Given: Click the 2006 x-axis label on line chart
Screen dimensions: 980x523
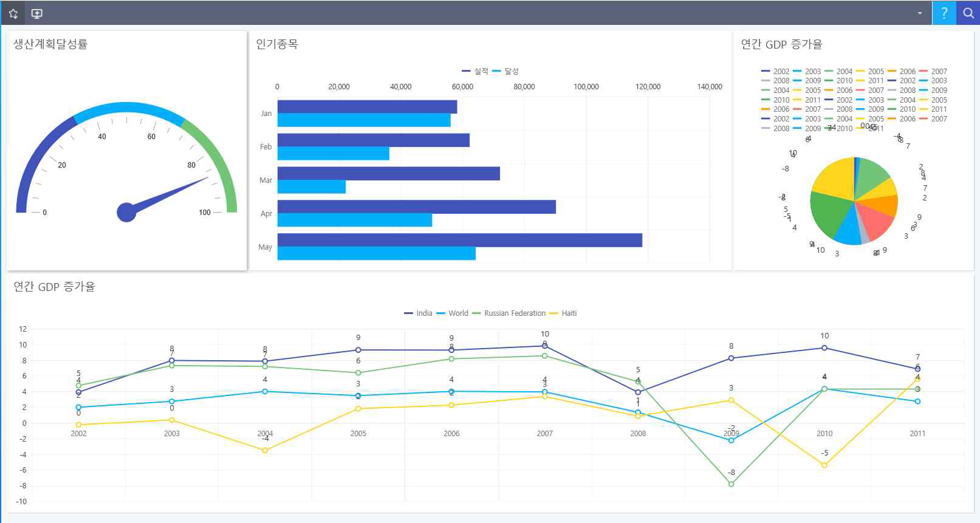Looking at the screenshot, I should [x=451, y=434].
